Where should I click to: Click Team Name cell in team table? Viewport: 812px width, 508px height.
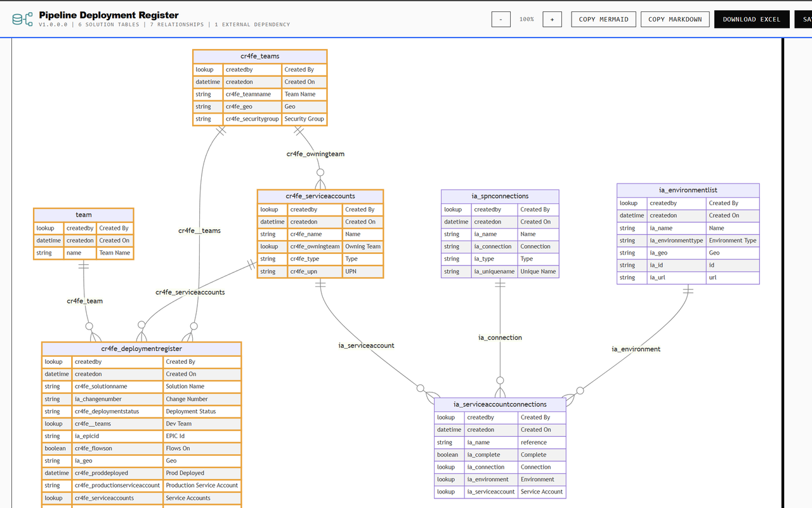coord(115,253)
